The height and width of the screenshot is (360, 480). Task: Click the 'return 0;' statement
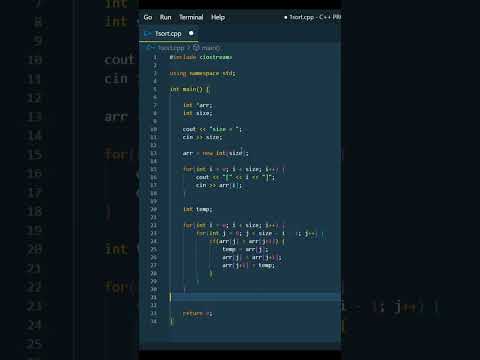197,313
